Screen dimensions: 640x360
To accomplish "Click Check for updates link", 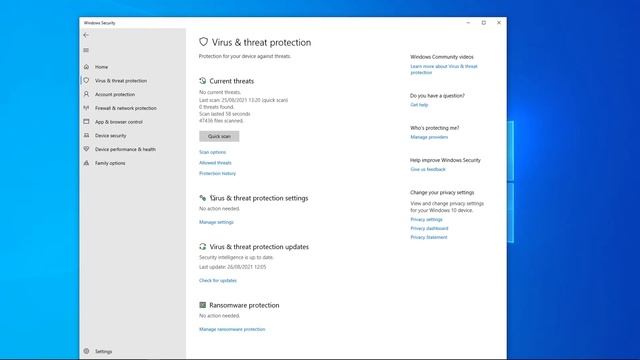I will tap(218, 281).
